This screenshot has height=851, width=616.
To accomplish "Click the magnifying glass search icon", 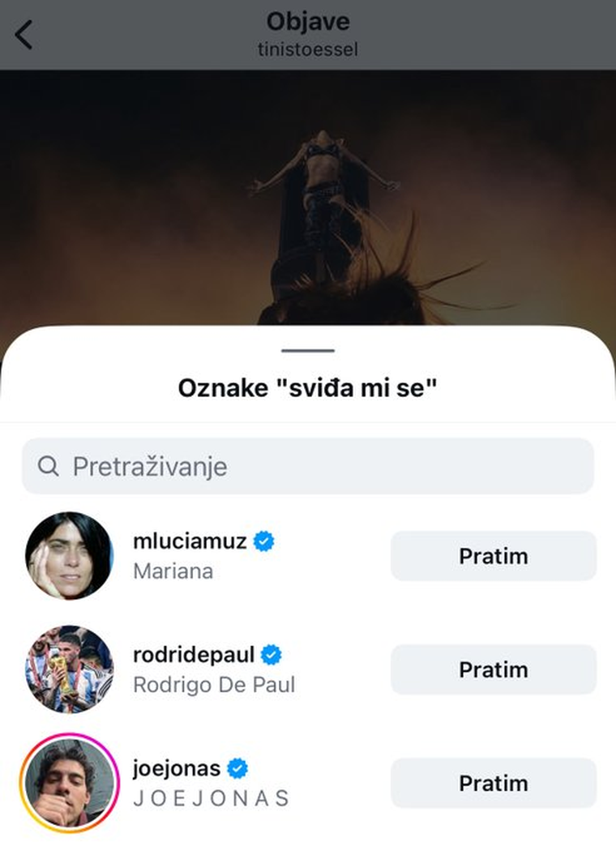I will click(49, 467).
